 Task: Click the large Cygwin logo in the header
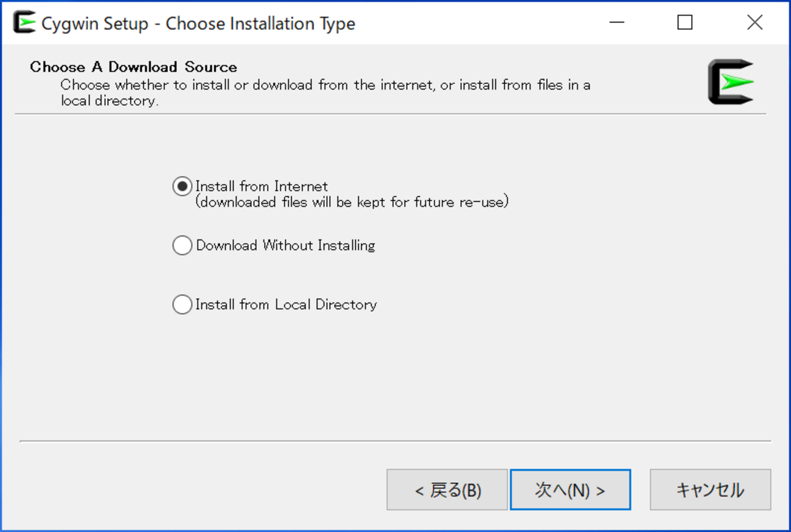pyautogui.click(x=731, y=81)
